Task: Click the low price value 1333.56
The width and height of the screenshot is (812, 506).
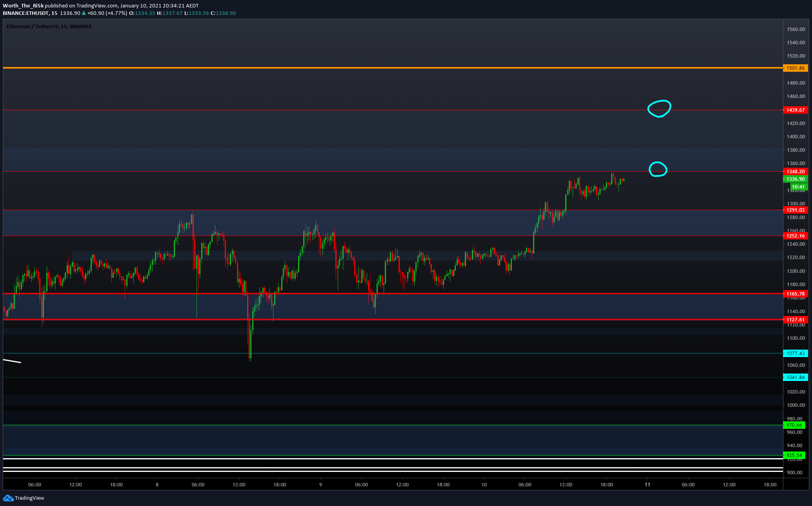Action: pos(199,13)
